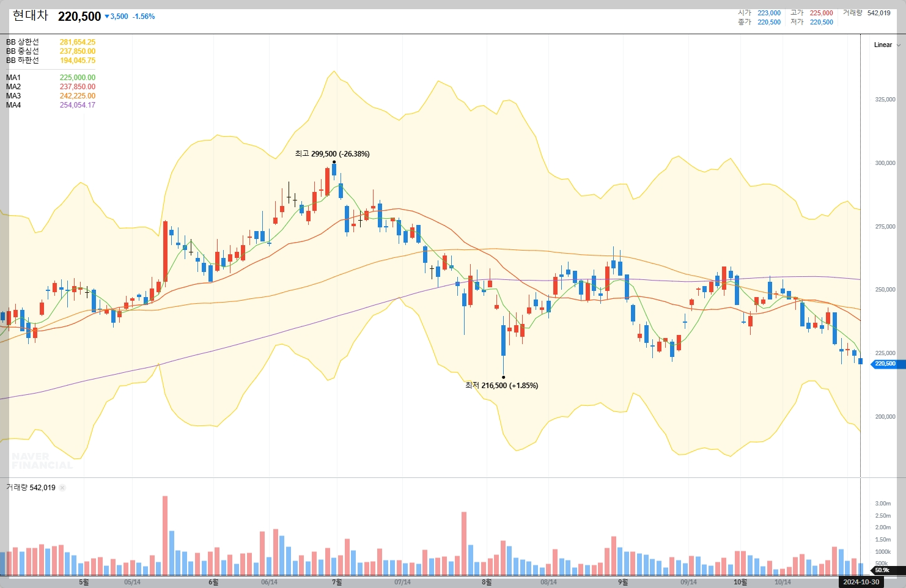Screen dimensions: 906x588
Task: Click the 시가 223,000 open price
Action: coord(759,13)
